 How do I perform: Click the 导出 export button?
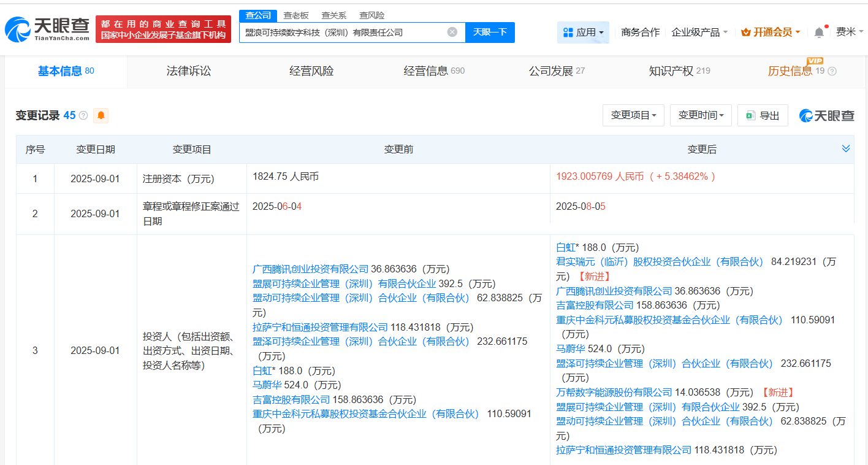tap(763, 115)
